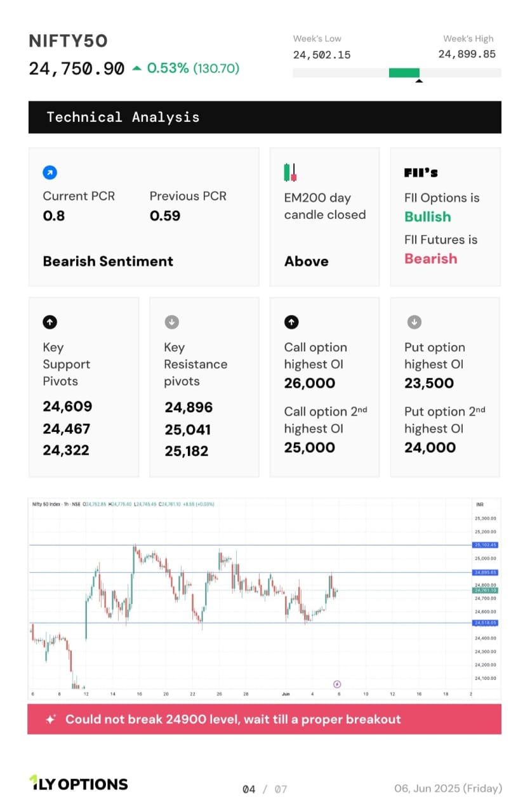Click the green bar in the week's range
The image size is (530, 812).
point(404,73)
